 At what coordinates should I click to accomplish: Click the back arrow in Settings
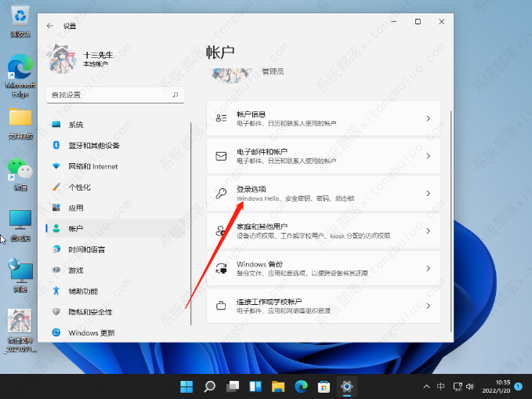[50, 26]
